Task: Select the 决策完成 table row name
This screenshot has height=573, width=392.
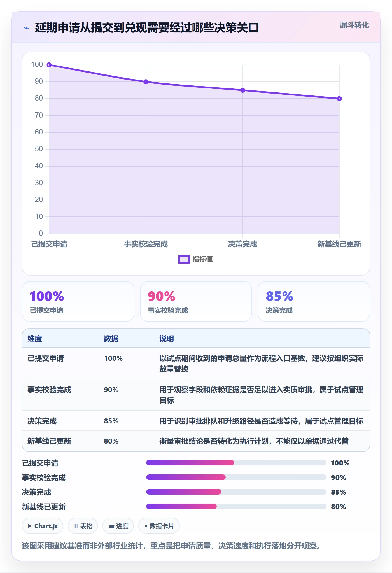Action: click(x=42, y=421)
